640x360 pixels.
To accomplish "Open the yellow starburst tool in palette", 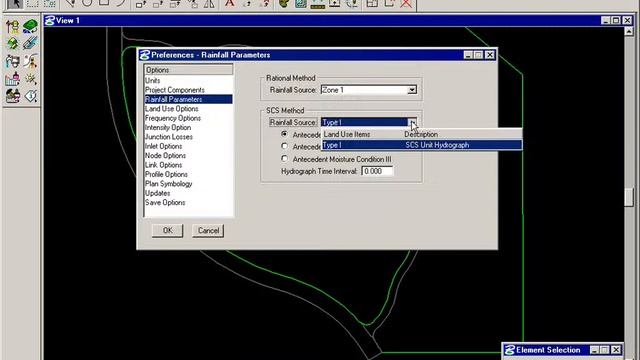I will pyautogui.click(x=30, y=78).
